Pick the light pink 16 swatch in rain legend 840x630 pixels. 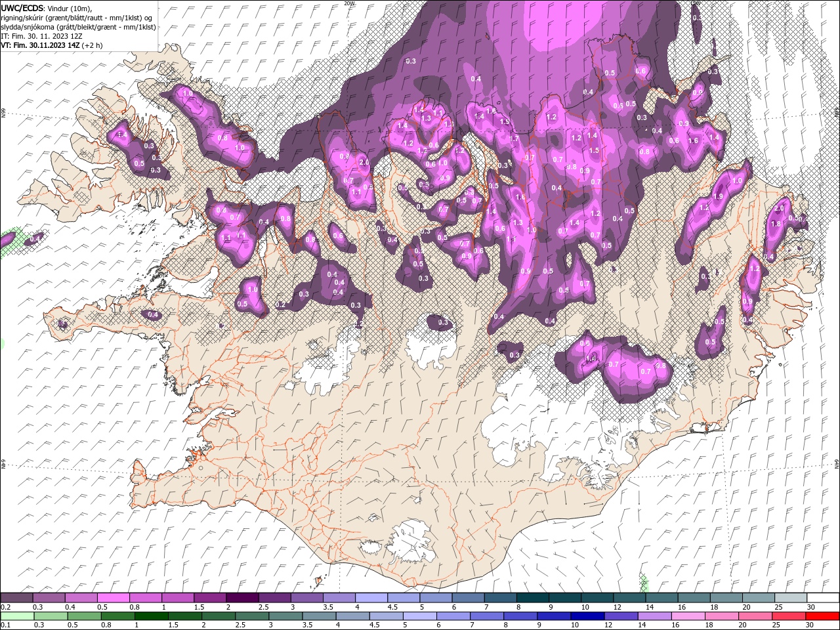[688, 616]
